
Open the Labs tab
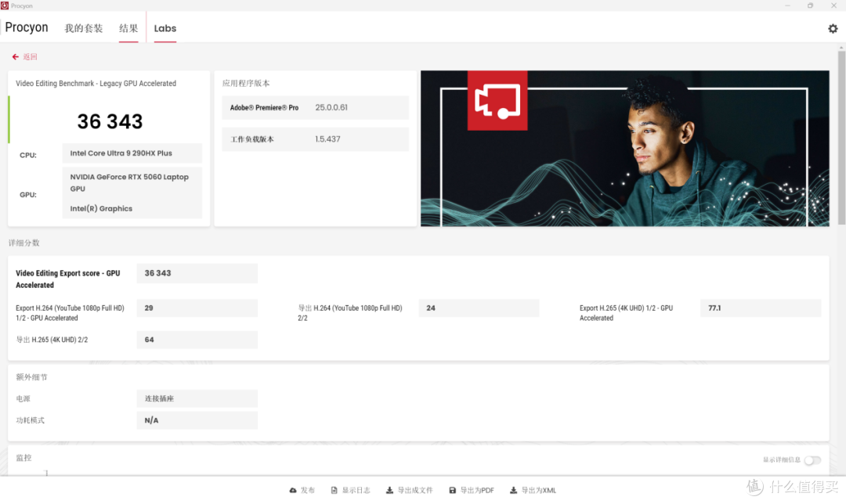tap(165, 28)
